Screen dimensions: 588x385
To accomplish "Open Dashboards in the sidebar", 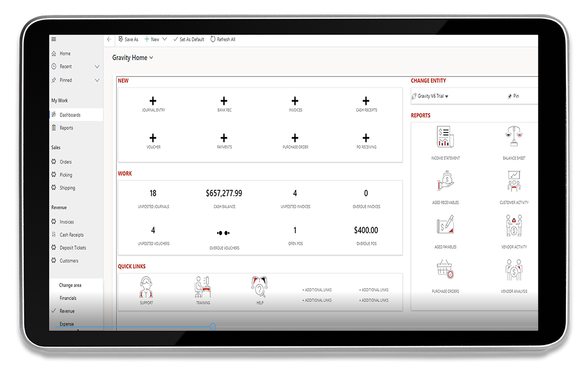I will pyautogui.click(x=76, y=115).
